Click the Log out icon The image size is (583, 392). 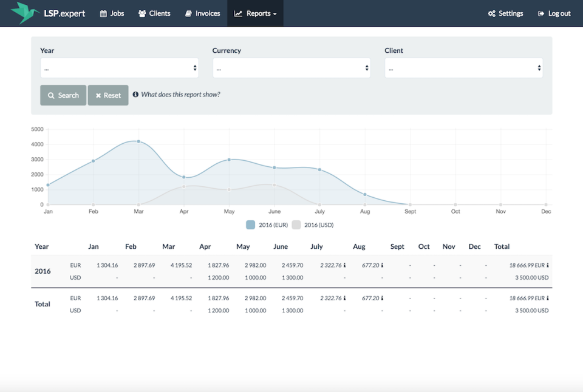[x=541, y=13]
